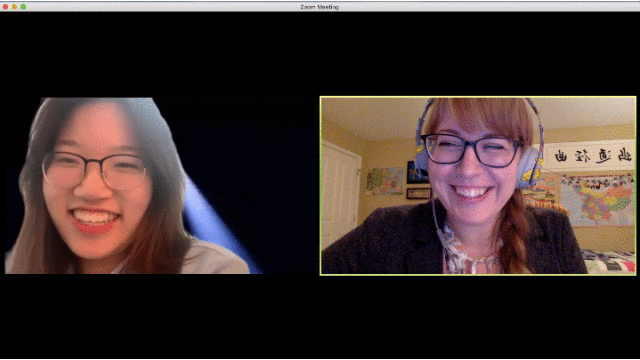Screen dimensions: 640x360
Task: Click the Zoom Meeting title text
Action: pos(320,7)
